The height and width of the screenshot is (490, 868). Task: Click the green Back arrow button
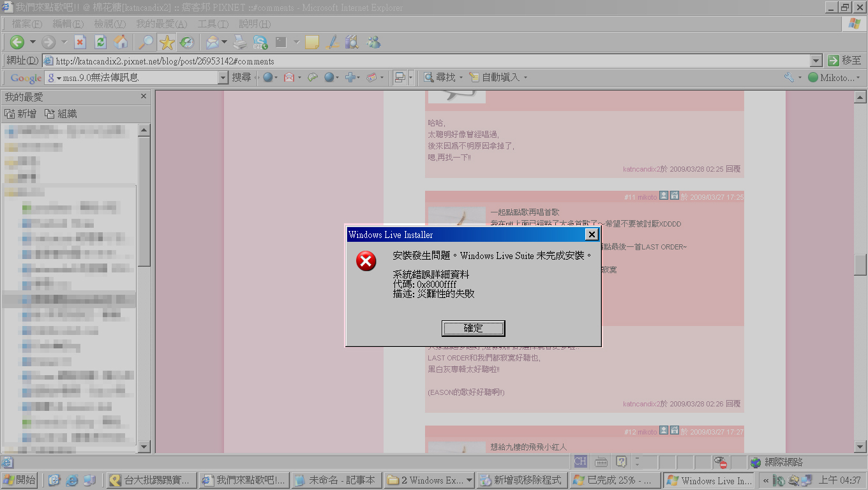click(x=17, y=42)
